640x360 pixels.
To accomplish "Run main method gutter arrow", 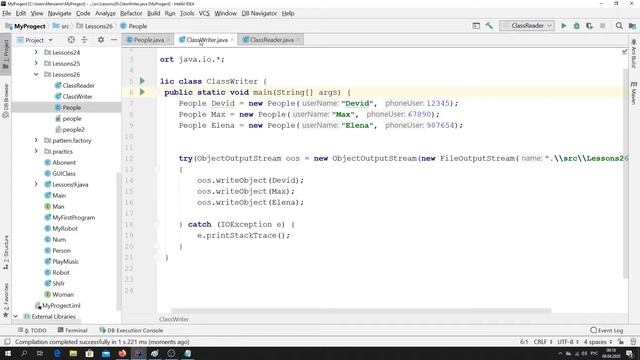I will pos(142,92).
